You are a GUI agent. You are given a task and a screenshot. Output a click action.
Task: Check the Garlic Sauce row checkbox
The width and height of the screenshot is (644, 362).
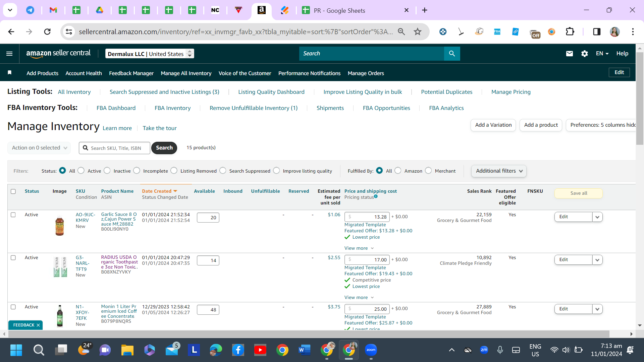tap(13, 215)
